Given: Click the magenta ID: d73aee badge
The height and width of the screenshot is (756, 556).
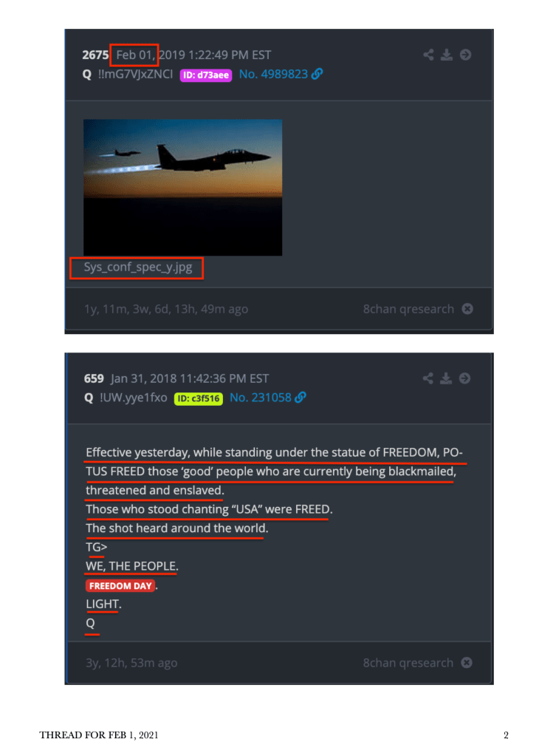Looking at the screenshot, I should point(206,75).
